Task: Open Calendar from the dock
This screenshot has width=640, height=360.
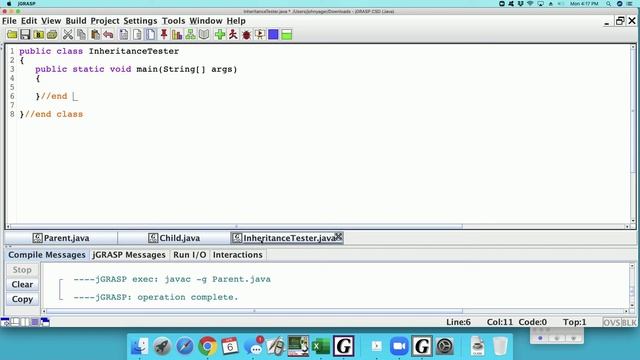Action: point(230,346)
